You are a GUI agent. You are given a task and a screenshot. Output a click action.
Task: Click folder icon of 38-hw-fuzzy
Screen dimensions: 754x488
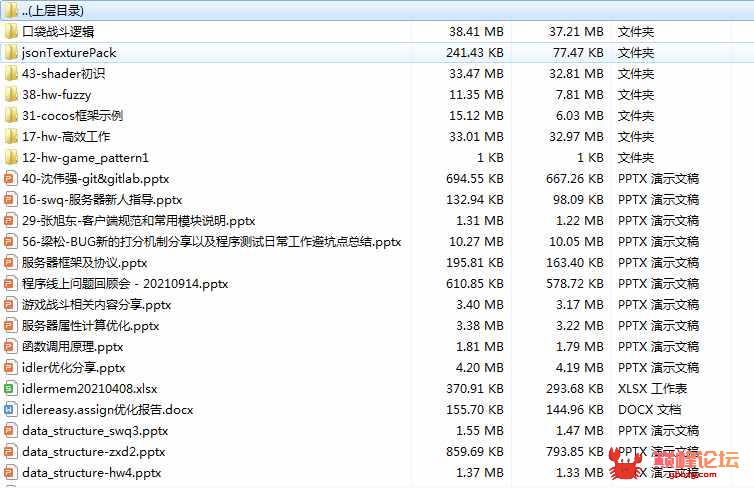click(11, 95)
